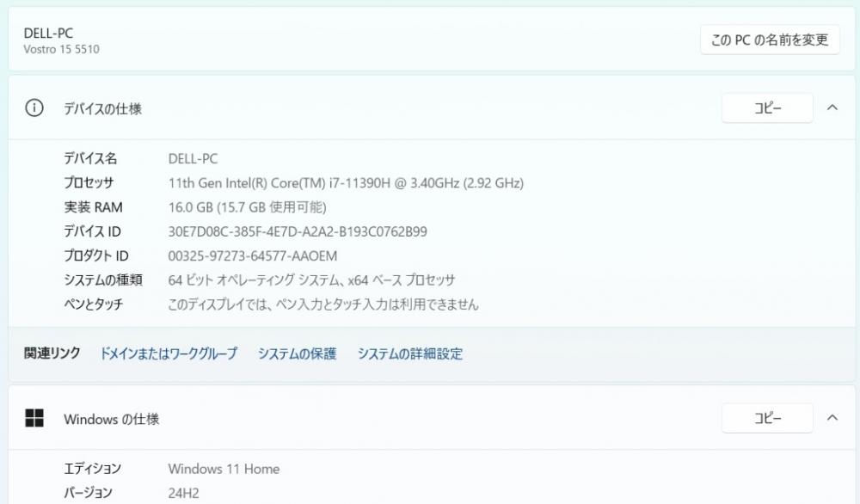Open the システムの保護 link

click(x=297, y=353)
